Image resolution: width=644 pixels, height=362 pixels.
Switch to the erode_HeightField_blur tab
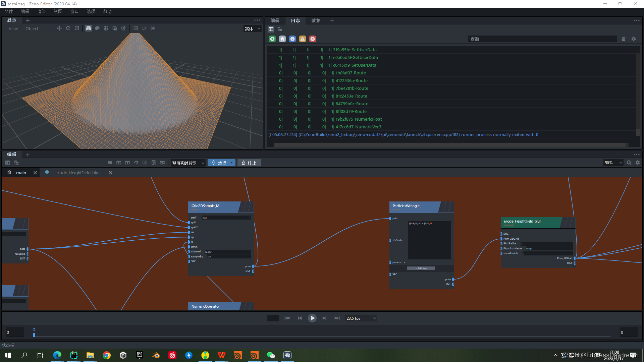tap(78, 173)
